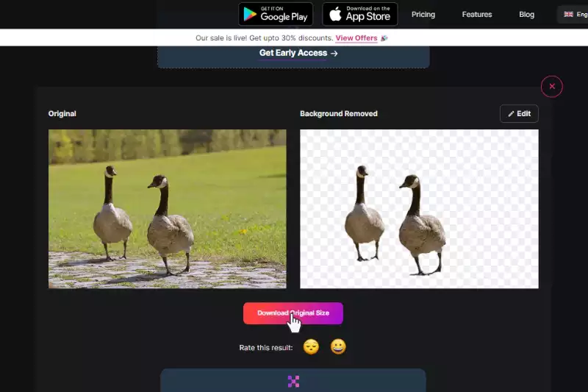The width and height of the screenshot is (588, 392).
Task: Click the Background Removed label
Action: tap(339, 114)
